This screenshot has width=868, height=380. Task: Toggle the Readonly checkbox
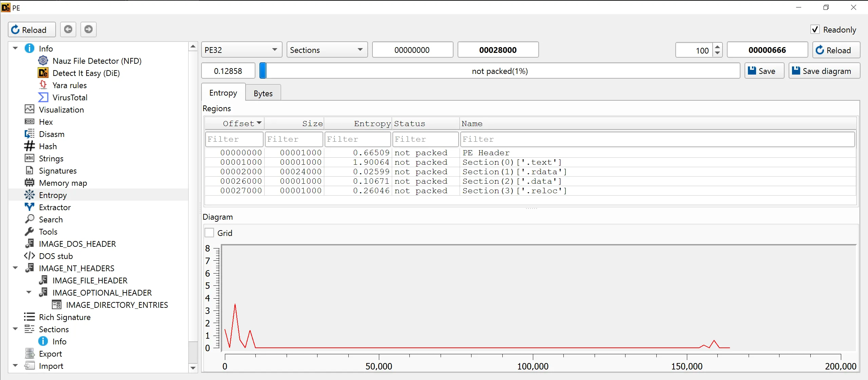point(815,29)
